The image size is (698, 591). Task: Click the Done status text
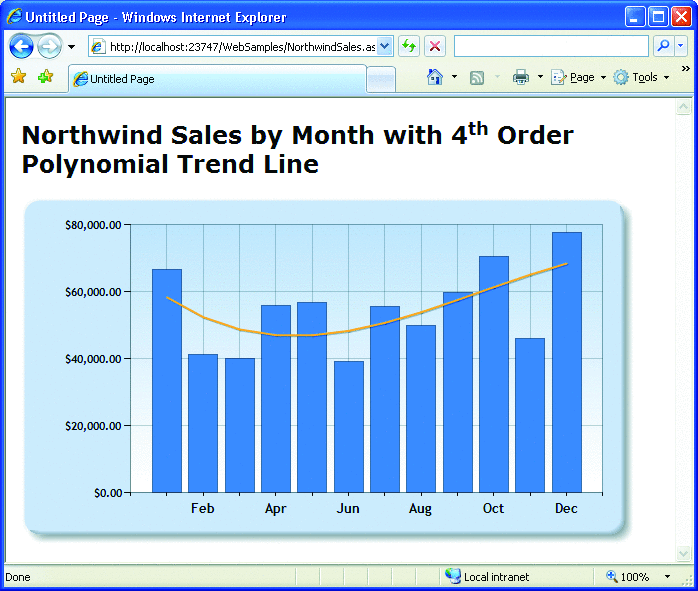coord(18,577)
